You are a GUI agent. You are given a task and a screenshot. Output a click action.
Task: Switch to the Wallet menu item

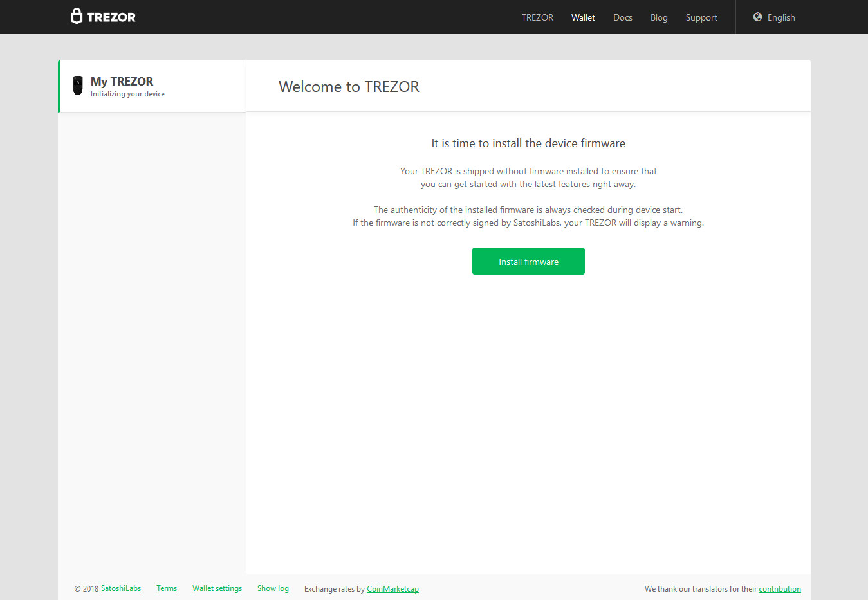click(583, 17)
